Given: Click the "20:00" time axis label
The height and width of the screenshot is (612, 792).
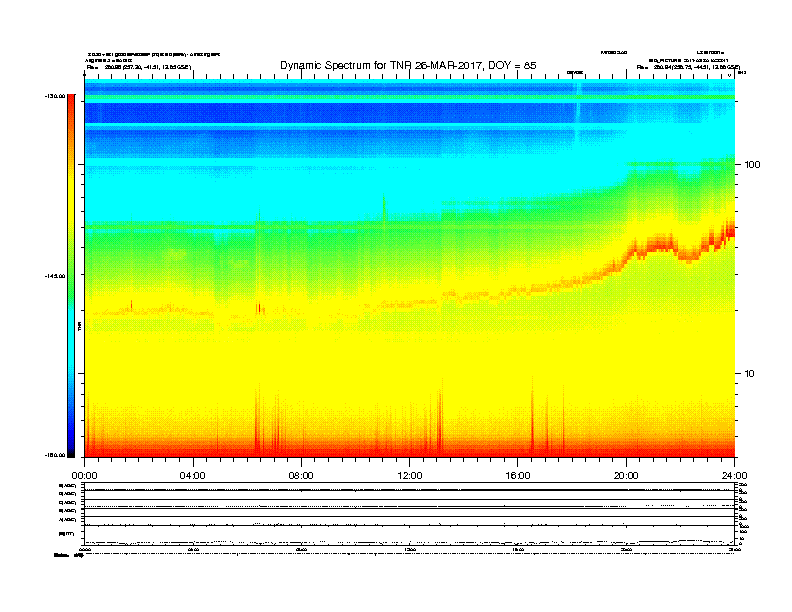Looking at the screenshot, I should point(626,476).
